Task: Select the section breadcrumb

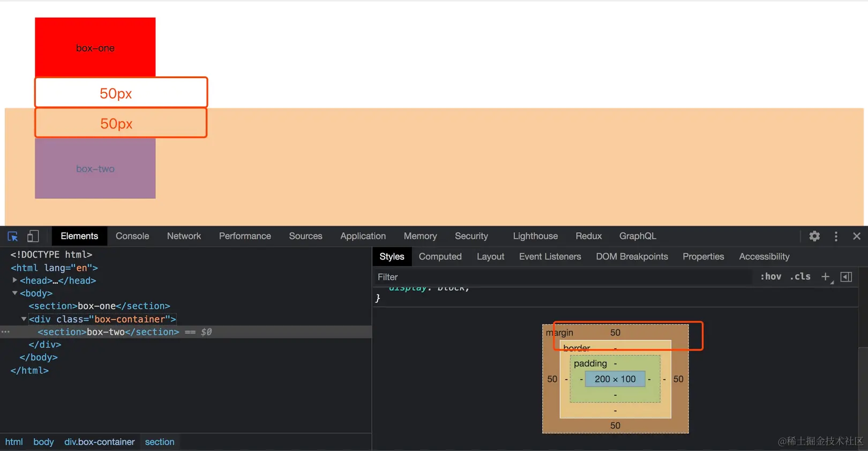Action: click(160, 442)
